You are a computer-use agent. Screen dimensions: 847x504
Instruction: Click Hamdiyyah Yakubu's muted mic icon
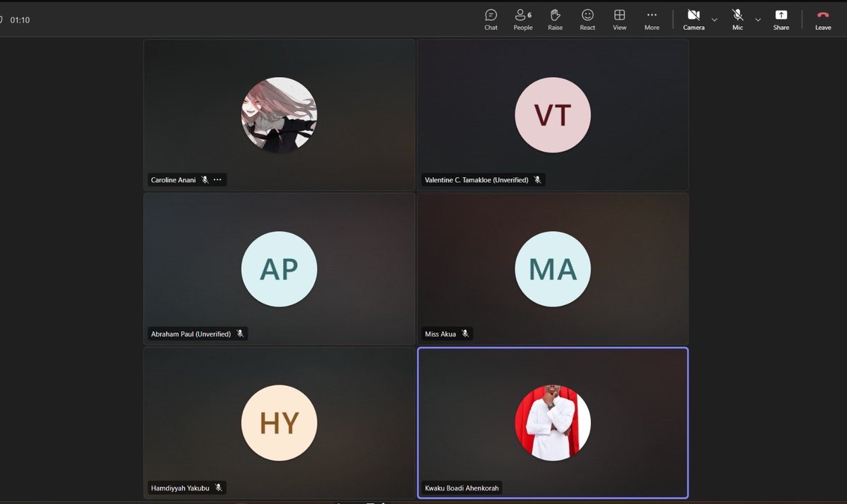click(219, 488)
